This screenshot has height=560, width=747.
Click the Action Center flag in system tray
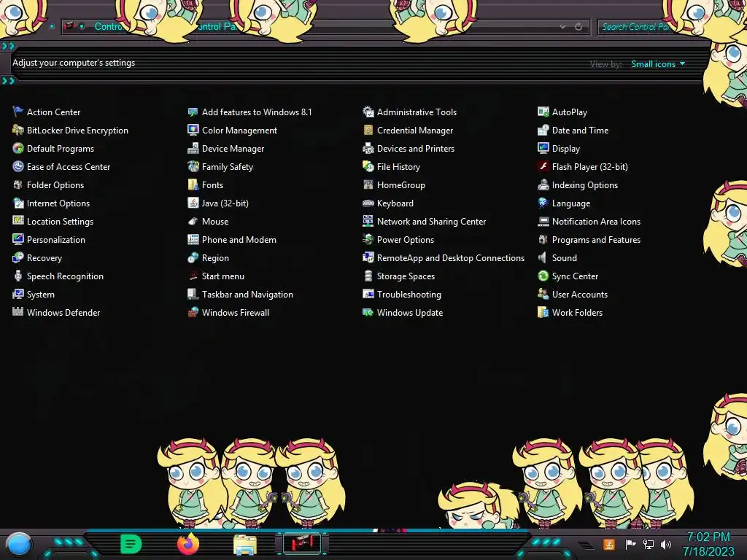pos(630,544)
